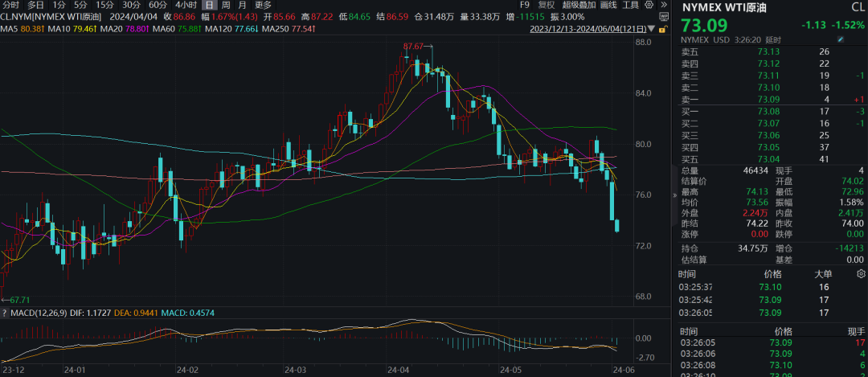Open large-order list settings gear
Screen dimensions: 868x377
coord(861,274)
